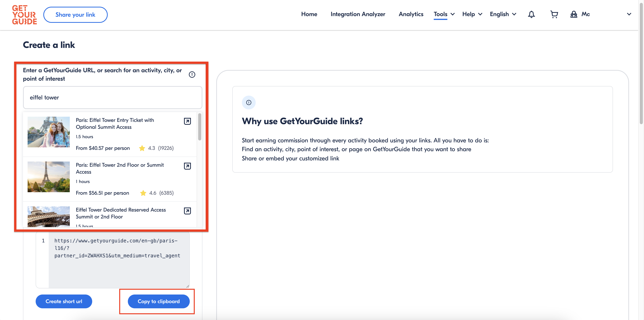Screen dimensions: 644x320
Task: Click info icon above Why use GetYourGuide links
Action: point(249,103)
